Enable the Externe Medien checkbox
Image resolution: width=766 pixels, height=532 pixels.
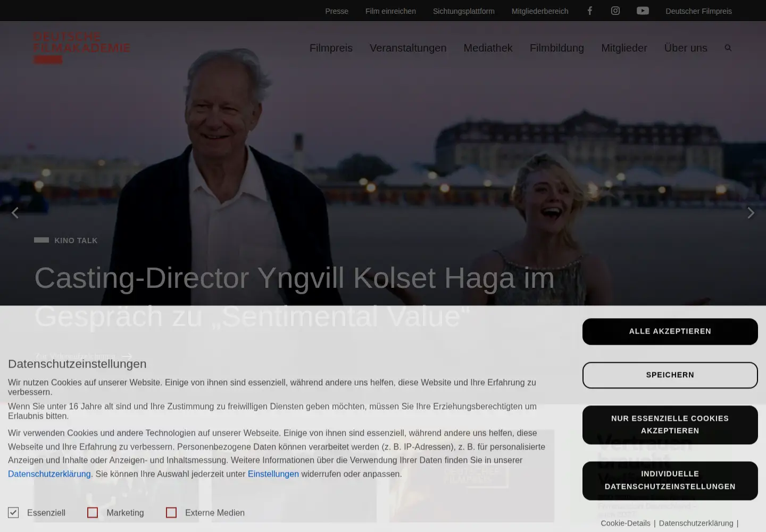tap(171, 512)
